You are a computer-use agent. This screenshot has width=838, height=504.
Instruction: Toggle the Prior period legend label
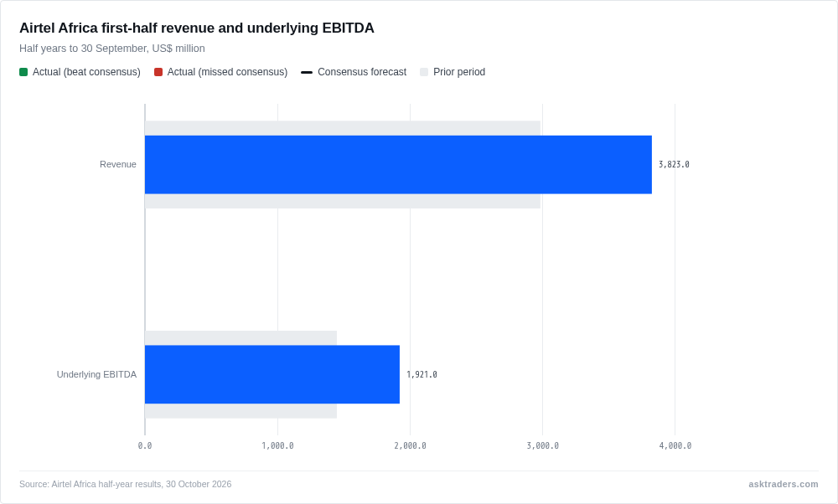pos(459,72)
